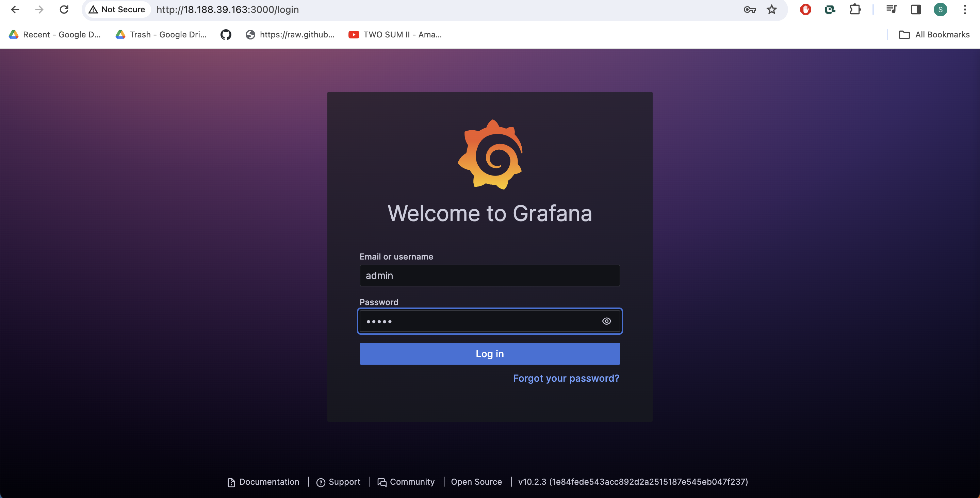The width and height of the screenshot is (980, 498).
Task: Click the browser forward arrow
Action: click(39, 10)
